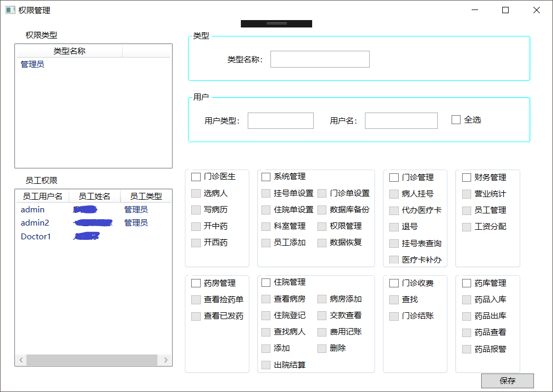The width and height of the screenshot is (553, 392).
Task: Enable the 全选 (select all) checkbox
Action: pos(456,119)
